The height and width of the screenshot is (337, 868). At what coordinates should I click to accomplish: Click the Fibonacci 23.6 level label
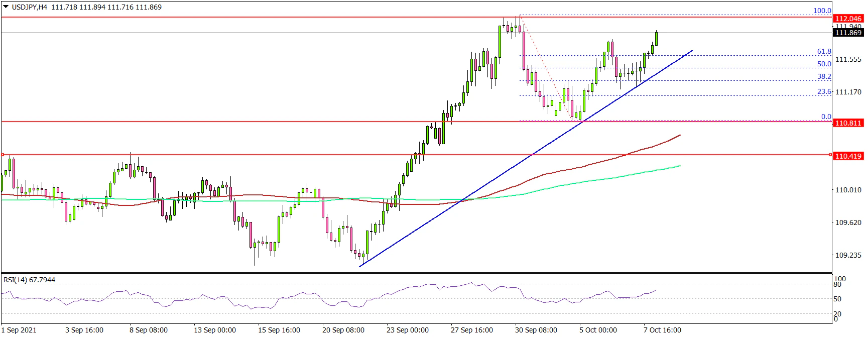(824, 91)
